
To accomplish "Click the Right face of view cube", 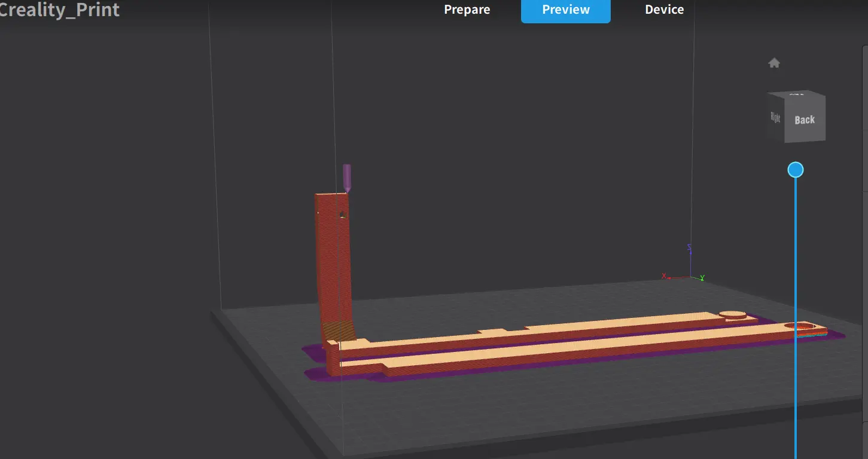I will [x=776, y=118].
